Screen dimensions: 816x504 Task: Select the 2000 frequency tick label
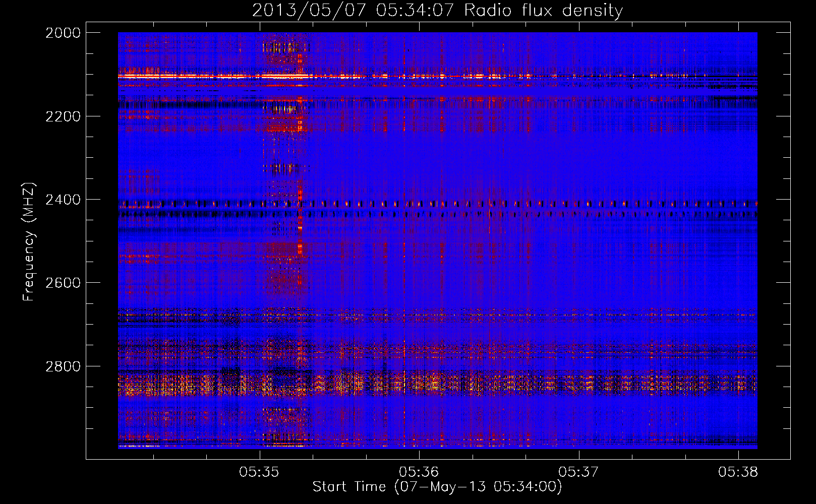coord(63,33)
